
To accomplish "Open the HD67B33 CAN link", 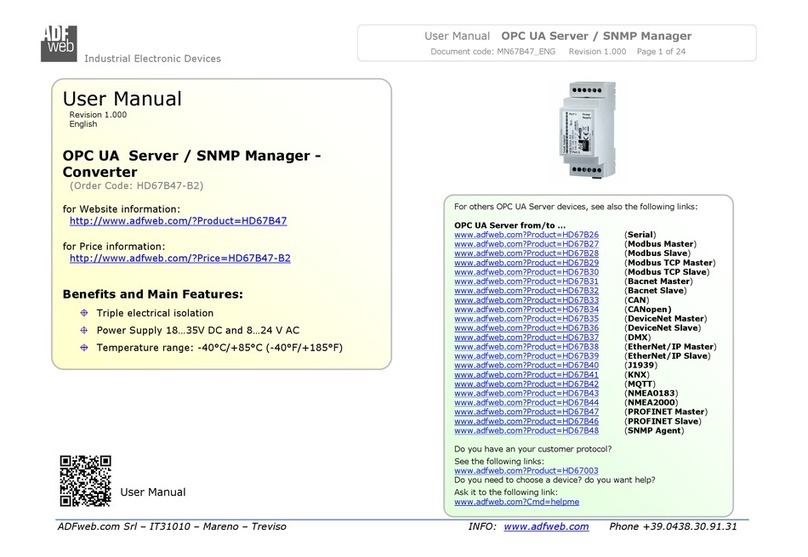I will pyautogui.click(x=526, y=300).
